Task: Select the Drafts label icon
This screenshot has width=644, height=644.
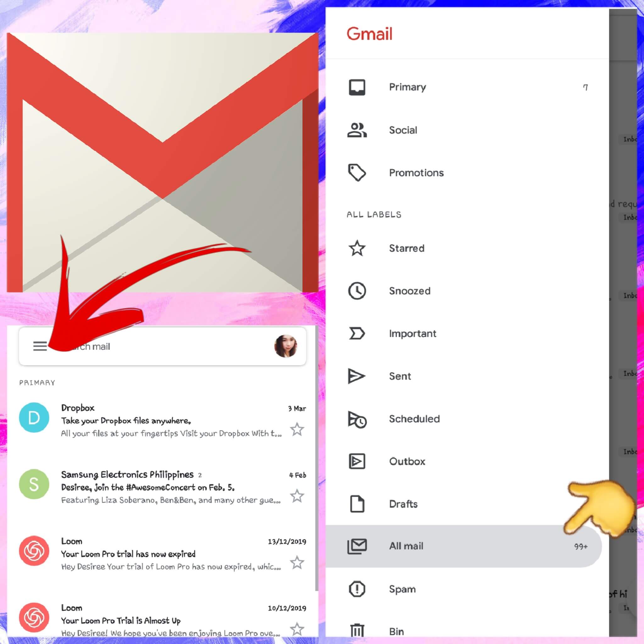Action: pyautogui.click(x=357, y=504)
